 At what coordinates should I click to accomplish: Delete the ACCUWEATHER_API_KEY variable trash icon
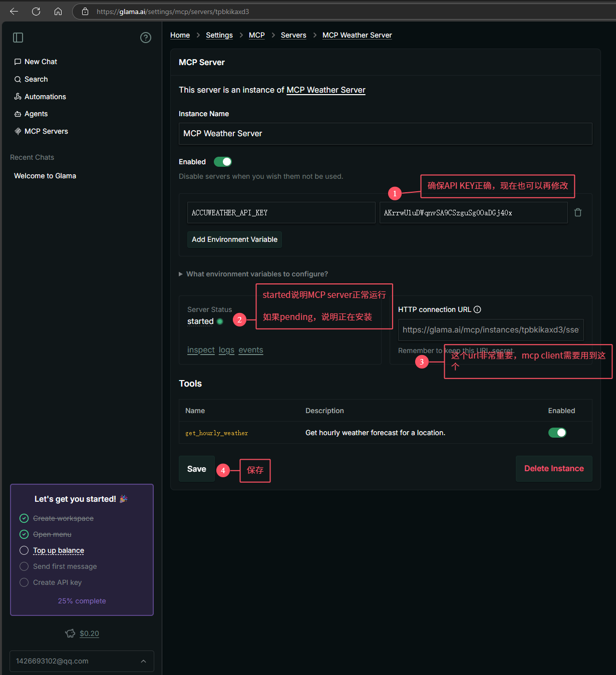(578, 212)
